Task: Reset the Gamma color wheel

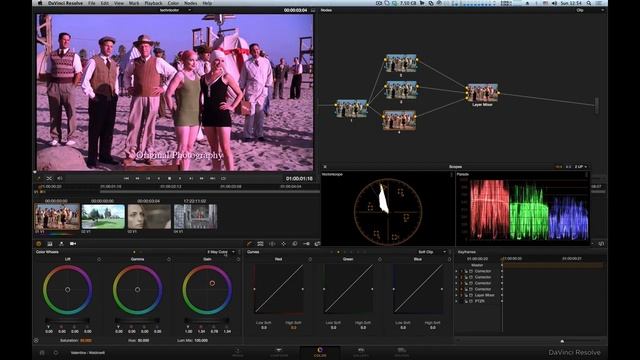Action: click(x=169, y=259)
